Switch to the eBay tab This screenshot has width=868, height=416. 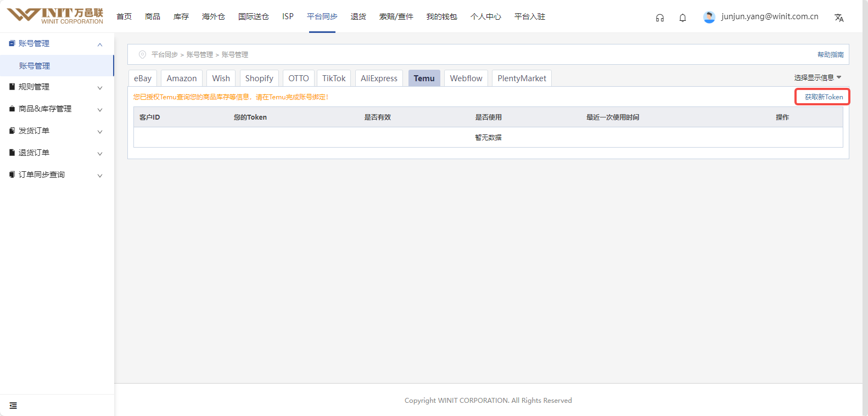(143, 78)
